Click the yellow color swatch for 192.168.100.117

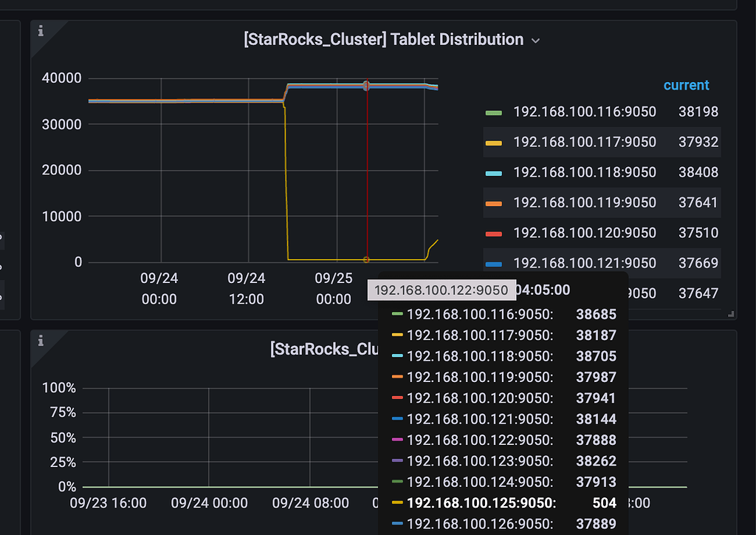pyautogui.click(x=494, y=143)
